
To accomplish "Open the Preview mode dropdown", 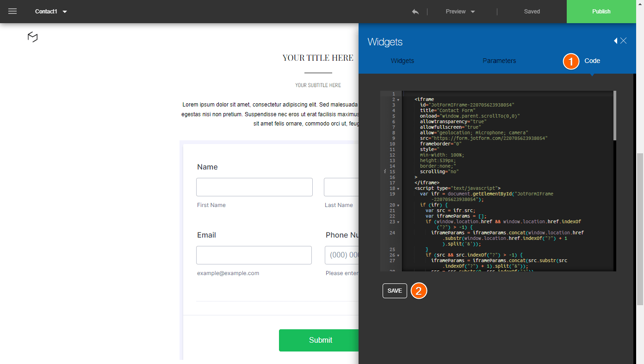I will click(460, 11).
